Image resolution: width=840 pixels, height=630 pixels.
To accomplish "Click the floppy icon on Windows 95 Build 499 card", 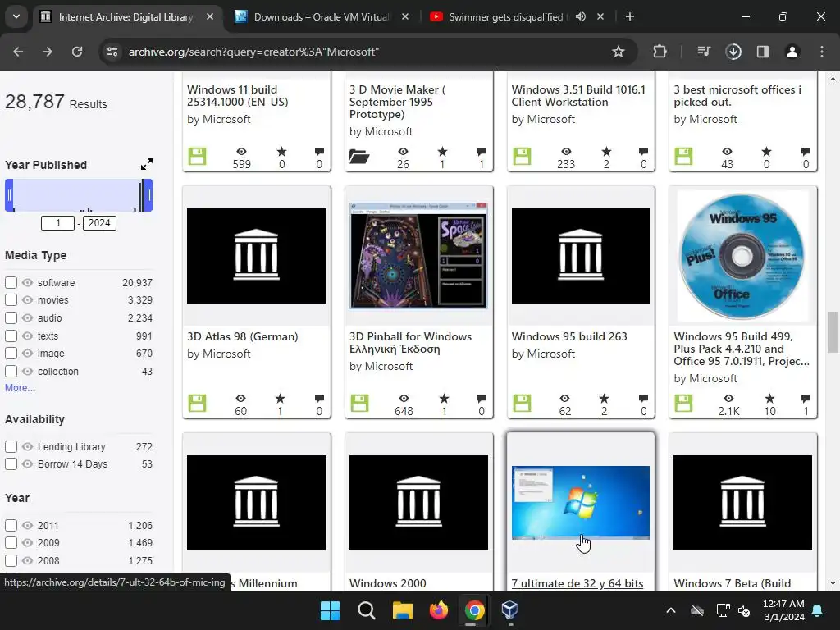I will tap(683, 403).
